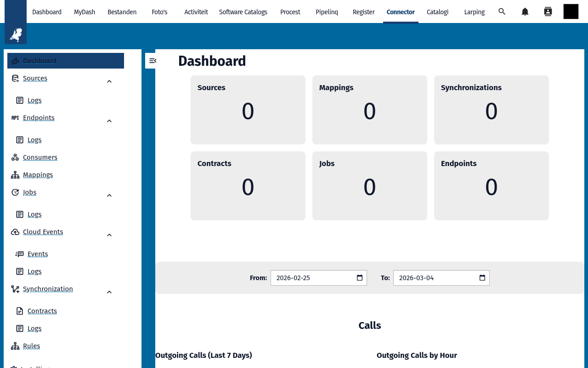Open the Cloud Events link in sidebar

(43, 232)
